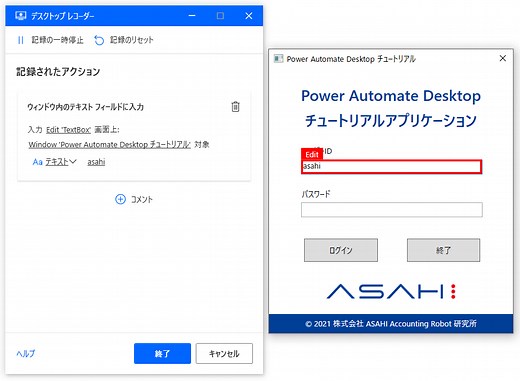Click the キャンセル button
Viewport: 520px width, 381px height.
224,353
